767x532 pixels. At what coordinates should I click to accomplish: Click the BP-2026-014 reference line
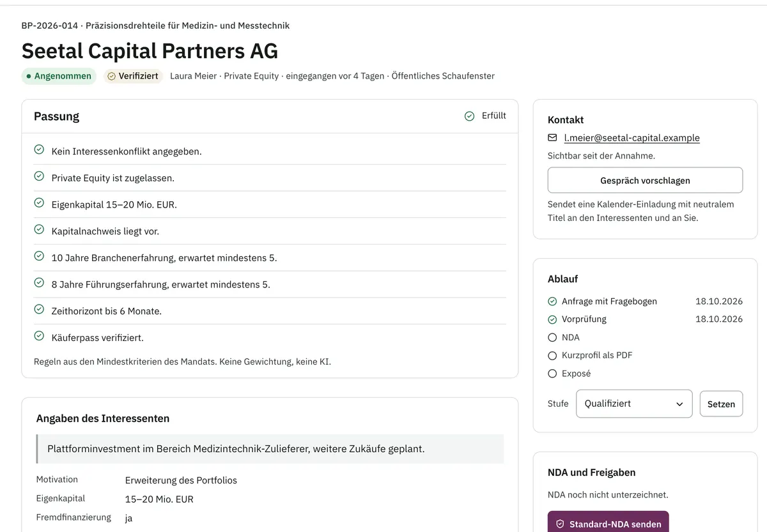pos(155,26)
